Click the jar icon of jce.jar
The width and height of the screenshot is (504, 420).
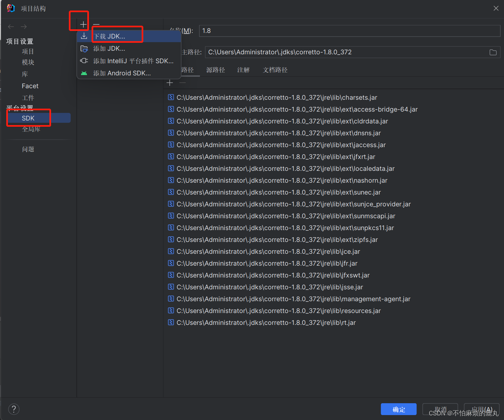(171, 251)
